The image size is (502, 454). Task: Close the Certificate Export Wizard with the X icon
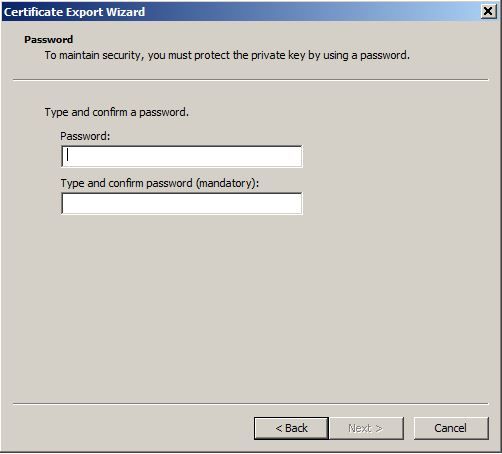488,12
